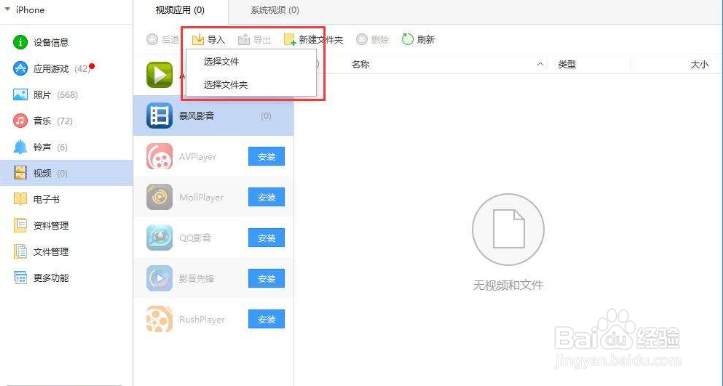Collapse the iPhone device tree

pos(7,10)
